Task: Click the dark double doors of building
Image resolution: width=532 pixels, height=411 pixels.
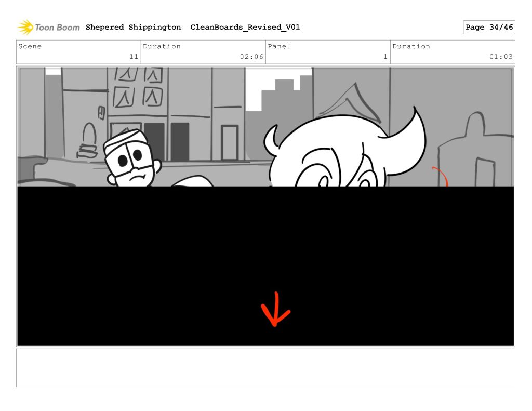Action: pos(166,140)
